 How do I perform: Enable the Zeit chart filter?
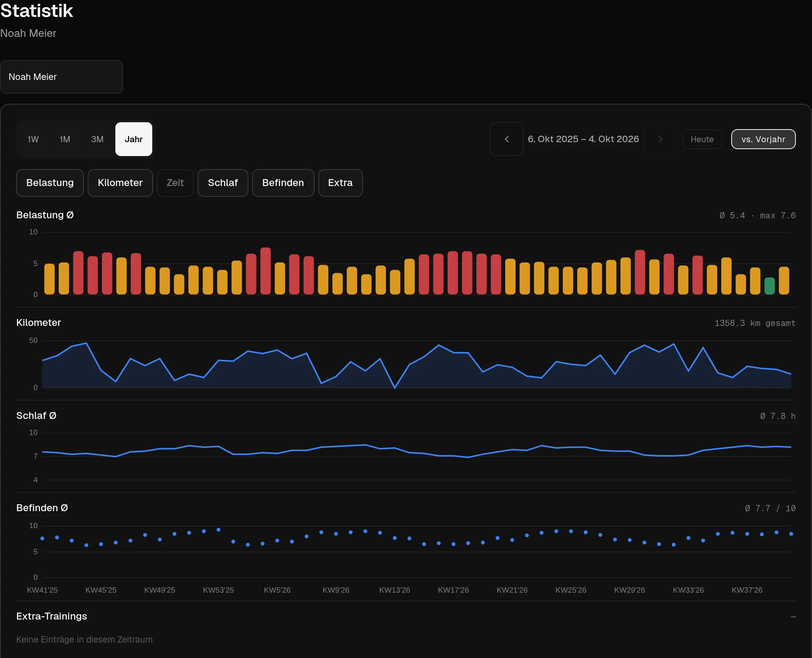(175, 183)
